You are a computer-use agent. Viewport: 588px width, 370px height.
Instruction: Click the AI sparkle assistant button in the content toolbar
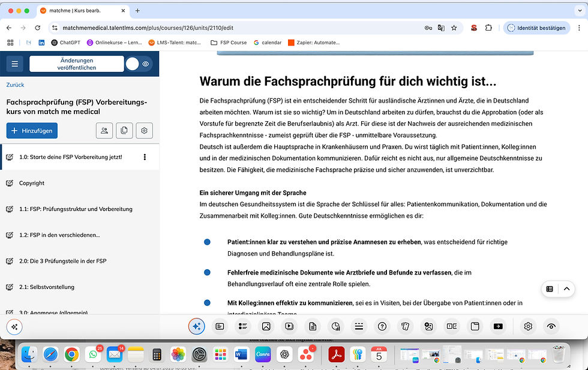(x=197, y=326)
